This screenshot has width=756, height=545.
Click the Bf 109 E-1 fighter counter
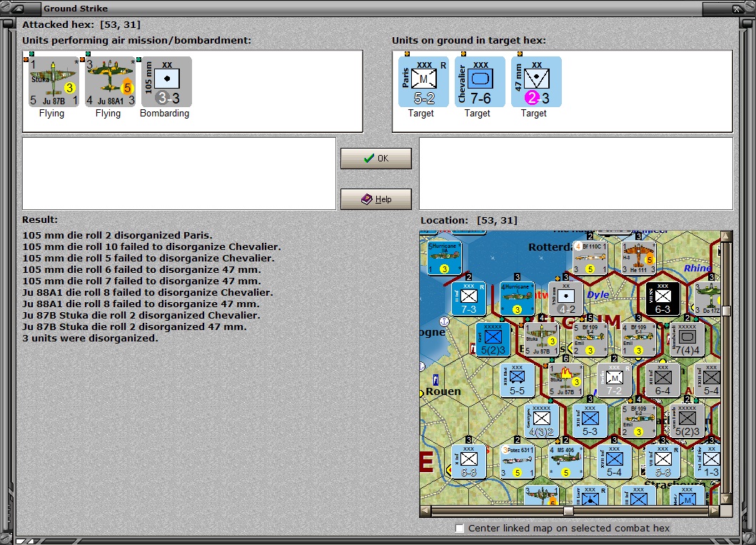coord(638,339)
